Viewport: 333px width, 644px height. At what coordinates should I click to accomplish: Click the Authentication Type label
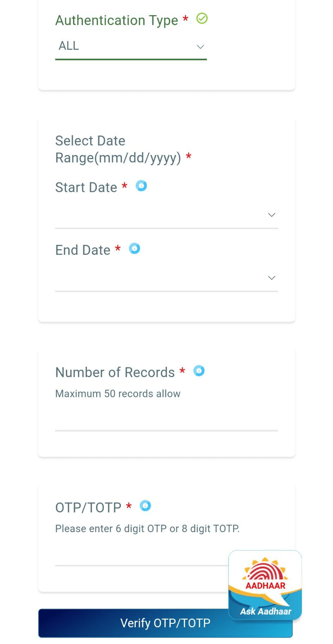pos(117,20)
